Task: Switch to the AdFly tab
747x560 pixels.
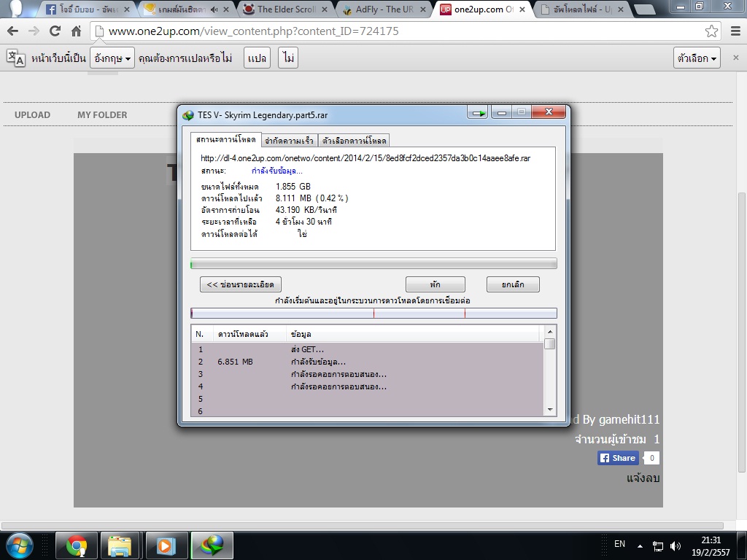Action: pos(384,9)
